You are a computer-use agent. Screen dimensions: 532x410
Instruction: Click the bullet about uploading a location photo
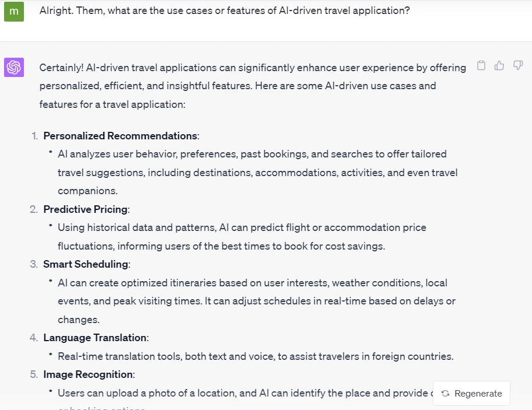tap(246, 393)
